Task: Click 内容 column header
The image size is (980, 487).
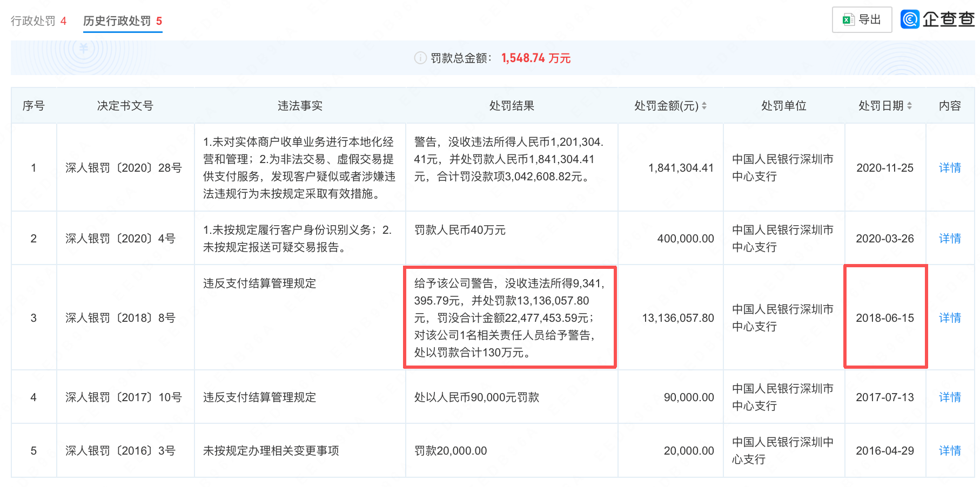Action: click(950, 106)
